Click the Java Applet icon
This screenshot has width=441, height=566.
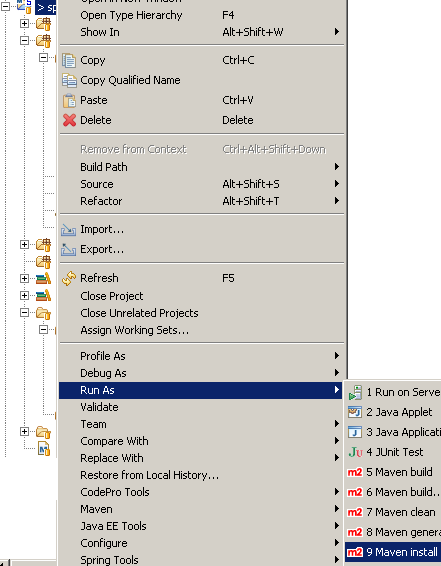click(x=355, y=412)
